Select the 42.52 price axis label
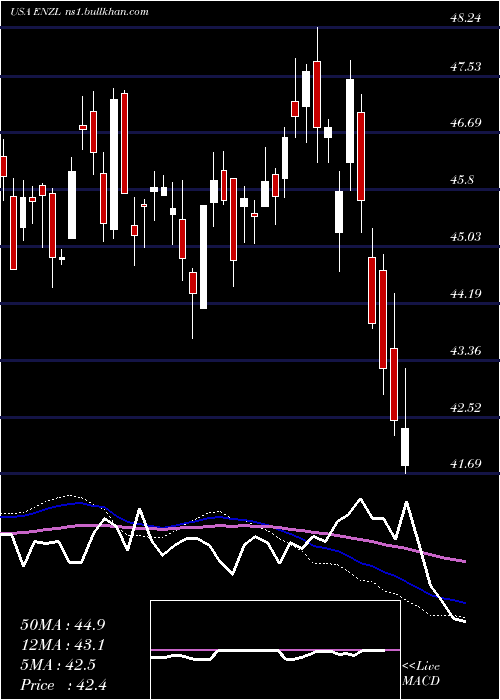The width and height of the screenshot is (500, 700). [466, 408]
